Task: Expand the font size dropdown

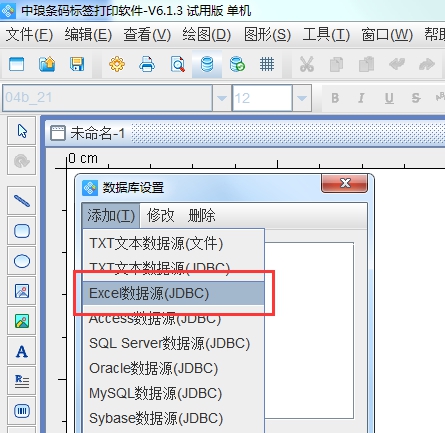Action: [302, 98]
